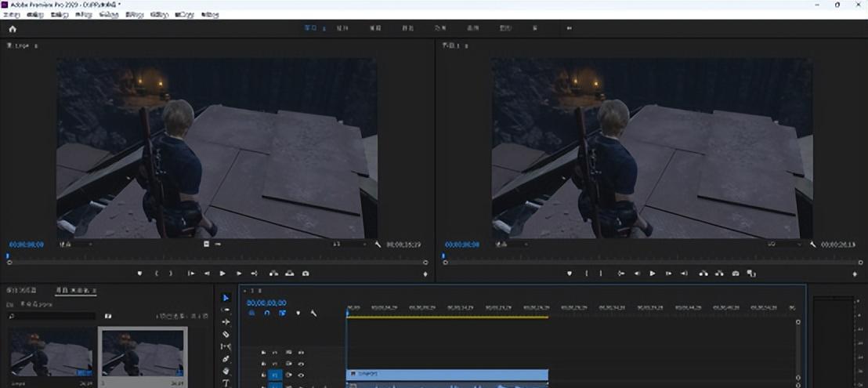868x388 pixels.
Task: Toggle V1 track output eye
Action: coord(301,375)
